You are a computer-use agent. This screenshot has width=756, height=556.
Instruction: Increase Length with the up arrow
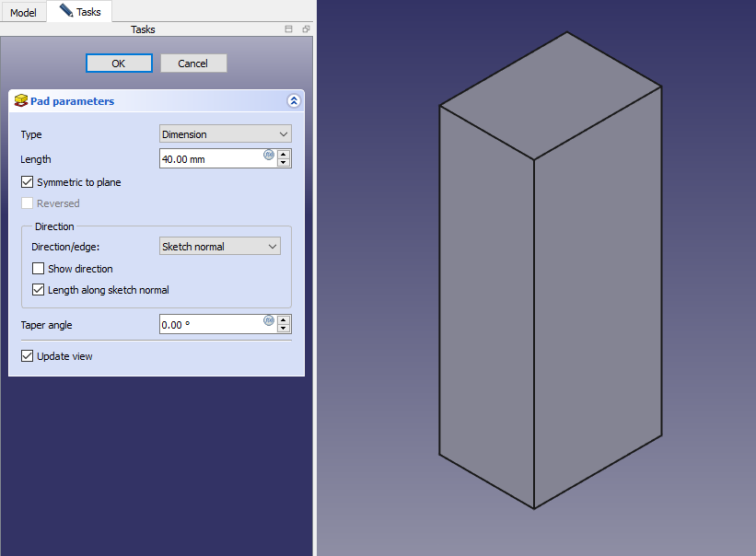pyautogui.click(x=284, y=154)
